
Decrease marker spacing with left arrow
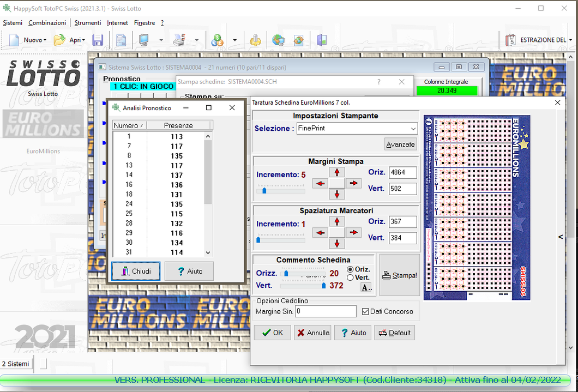320,232
